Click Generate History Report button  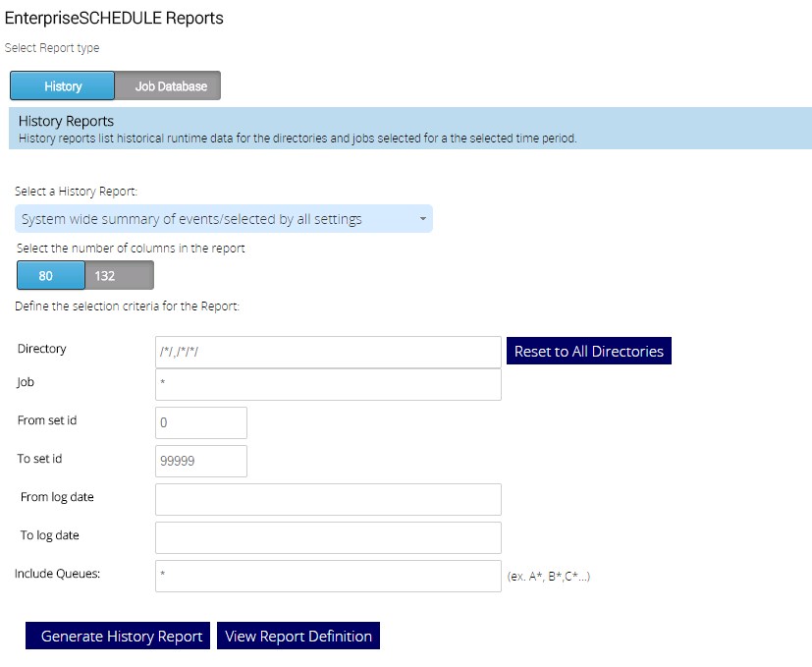point(122,637)
